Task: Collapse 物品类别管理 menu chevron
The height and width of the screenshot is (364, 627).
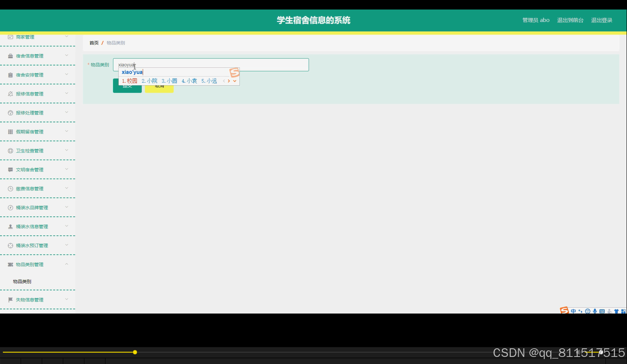Action: click(67, 264)
